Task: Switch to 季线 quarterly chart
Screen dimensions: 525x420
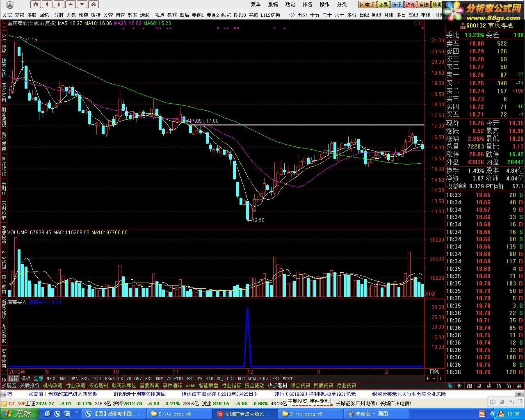Action: pos(413,15)
